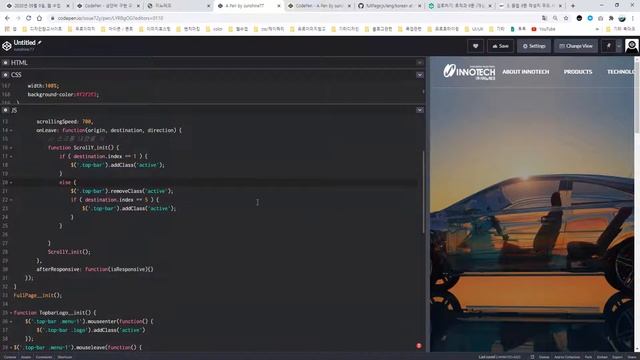
Task: Bookmark page with star icon
Action: 566,18
